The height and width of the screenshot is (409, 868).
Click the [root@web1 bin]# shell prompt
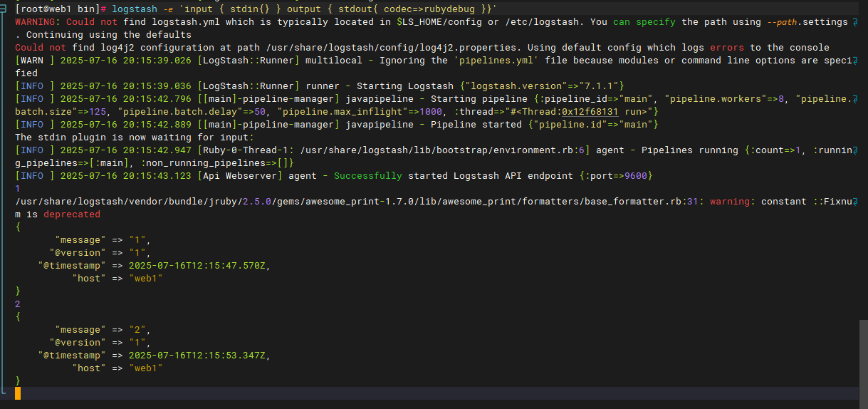point(61,9)
